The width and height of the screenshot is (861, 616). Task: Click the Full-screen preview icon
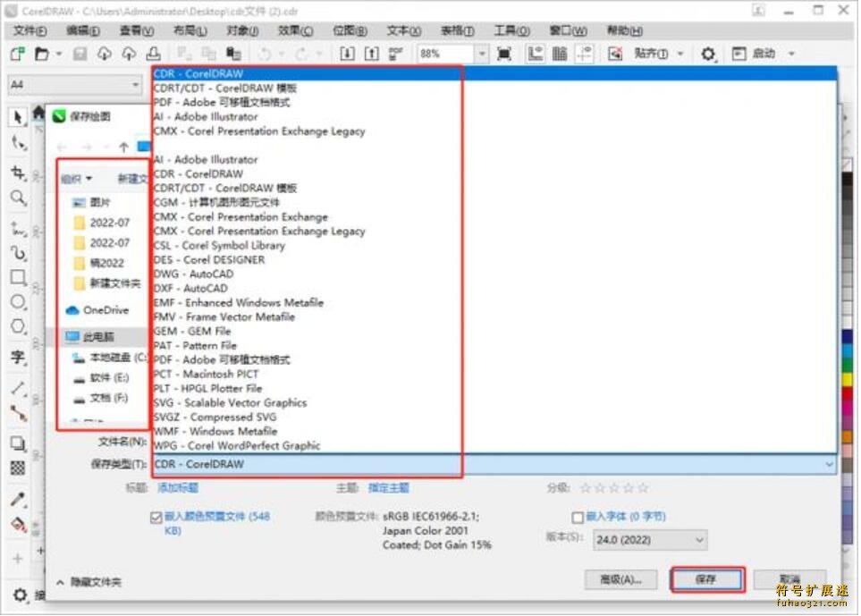[504, 54]
